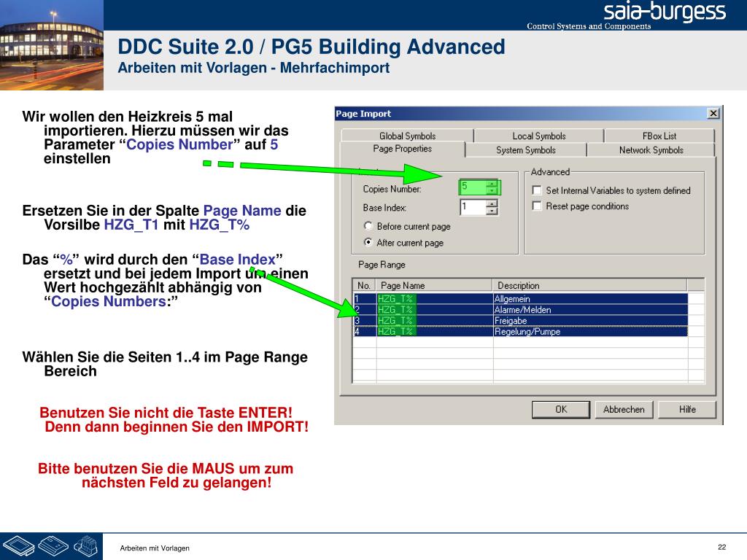The image size is (747, 560).
Task: Select row 1 Allgemein description cell
Action: [x=590, y=298]
